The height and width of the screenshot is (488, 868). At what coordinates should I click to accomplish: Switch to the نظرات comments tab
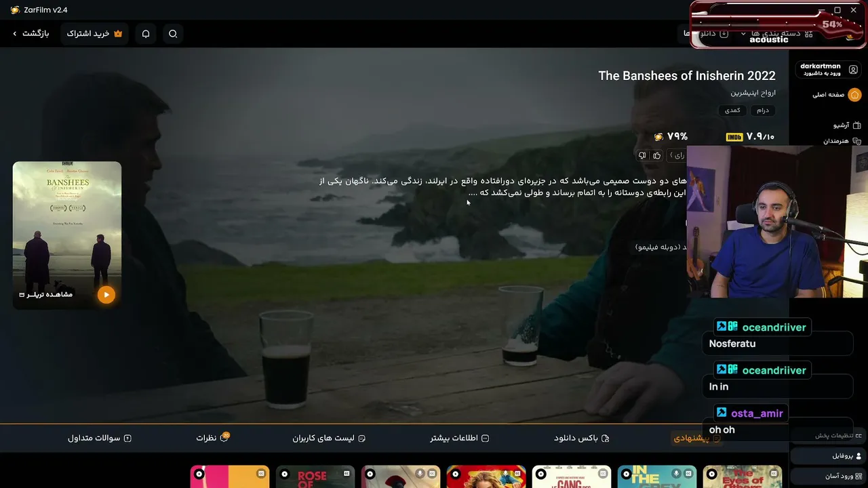point(212,439)
